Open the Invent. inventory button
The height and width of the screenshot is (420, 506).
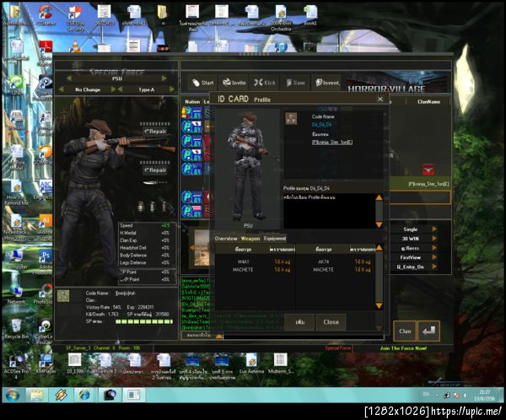(x=327, y=83)
